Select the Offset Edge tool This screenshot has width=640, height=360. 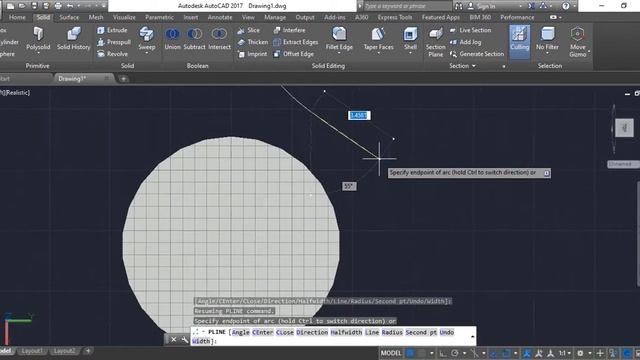pyautogui.click(x=293, y=54)
